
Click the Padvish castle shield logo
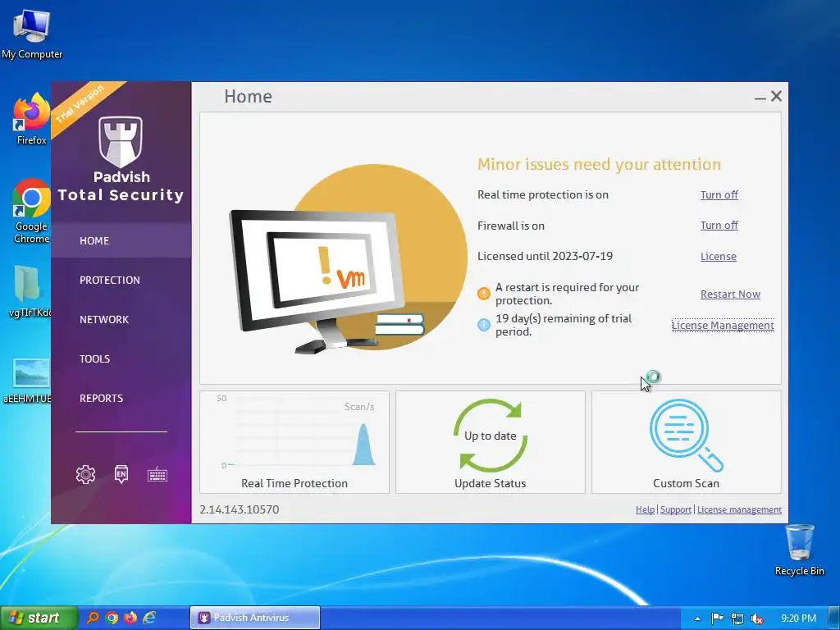[x=121, y=142]
